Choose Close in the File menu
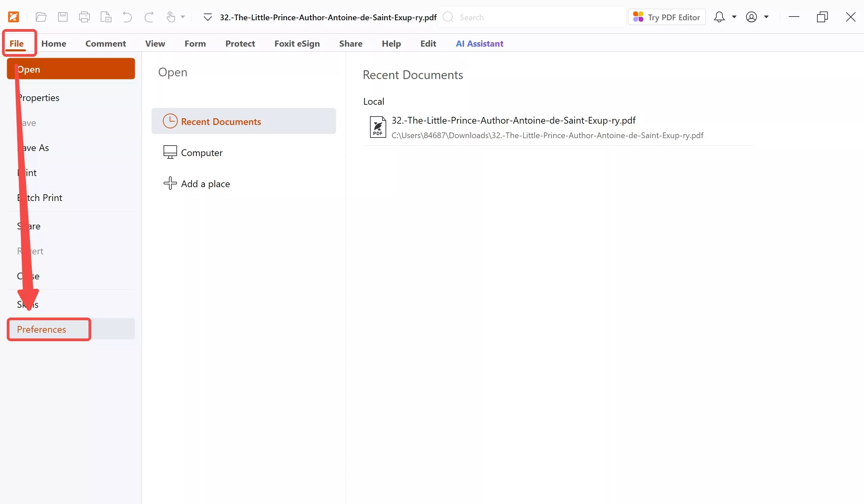This screenshot has height=504, width=864. point(71,276)
